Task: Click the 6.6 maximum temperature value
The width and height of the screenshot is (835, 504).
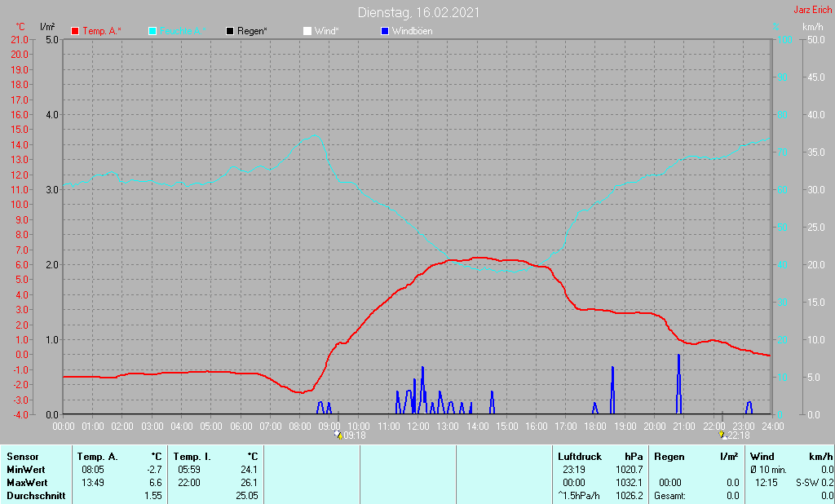Action: tap(156, 483)
